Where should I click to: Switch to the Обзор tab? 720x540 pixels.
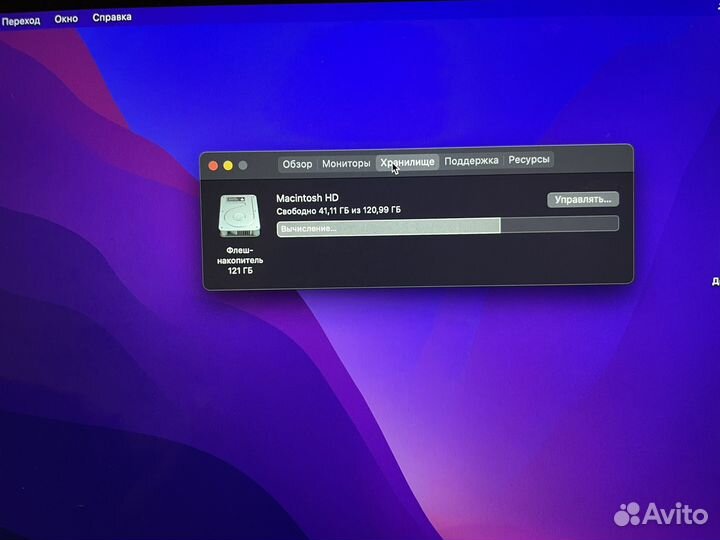click(x=297, y=164)
